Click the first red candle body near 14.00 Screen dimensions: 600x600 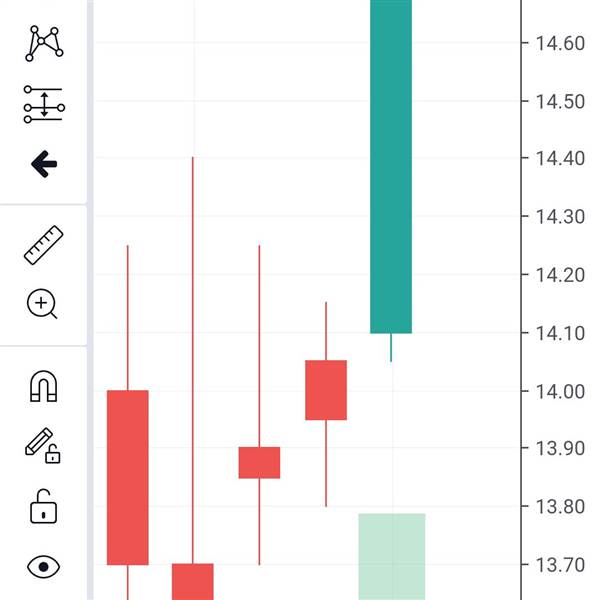(128, 478)
